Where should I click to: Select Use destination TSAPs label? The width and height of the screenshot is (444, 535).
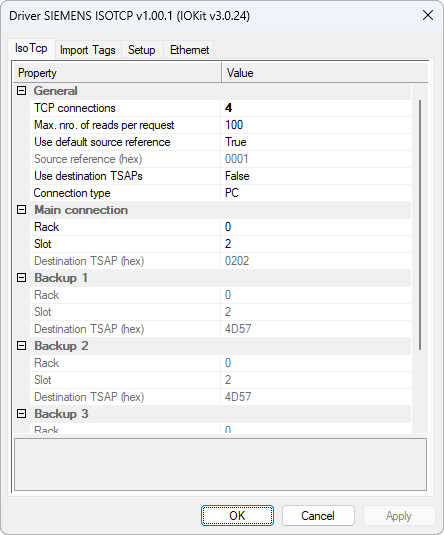88,176
